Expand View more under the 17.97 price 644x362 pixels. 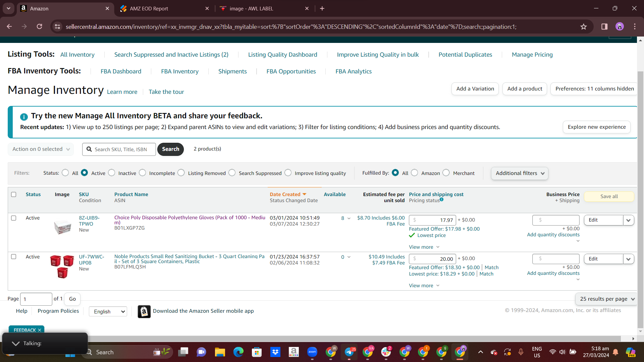point(424,247)
